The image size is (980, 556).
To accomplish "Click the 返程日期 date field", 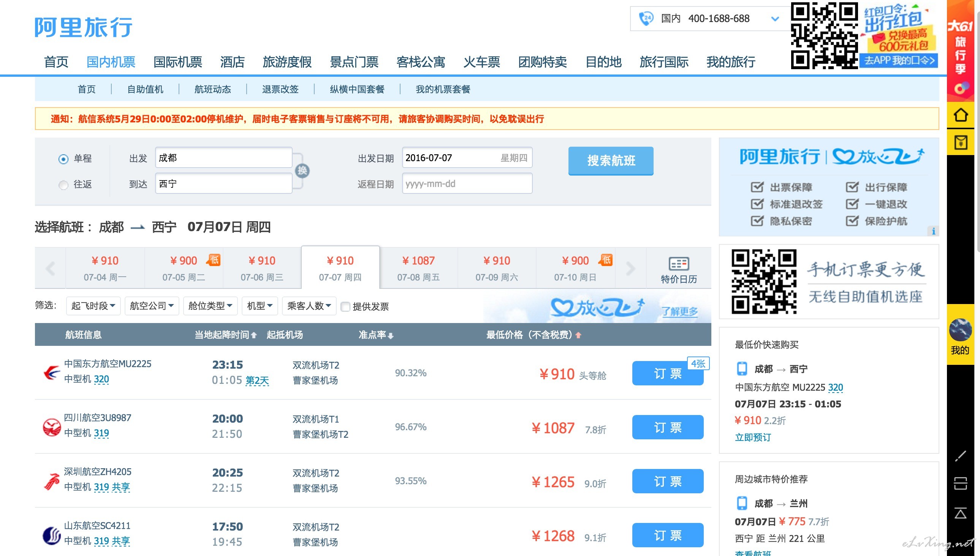I will click(467, 184).
